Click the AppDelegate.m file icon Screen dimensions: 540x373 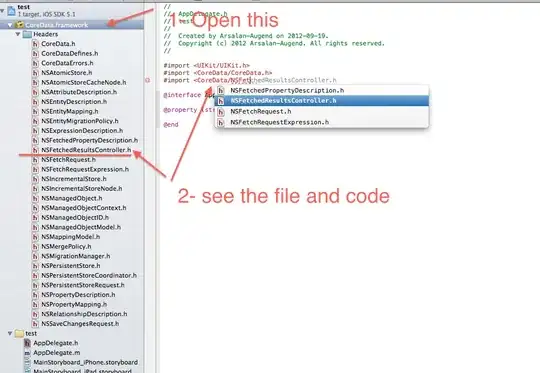[28, 353]
